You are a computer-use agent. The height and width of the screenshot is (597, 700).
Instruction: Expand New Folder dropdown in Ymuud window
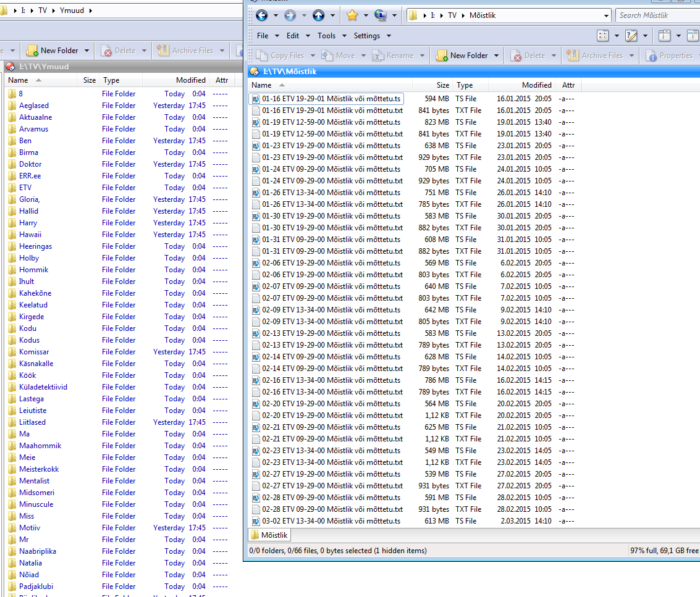[x=86, y=51]
